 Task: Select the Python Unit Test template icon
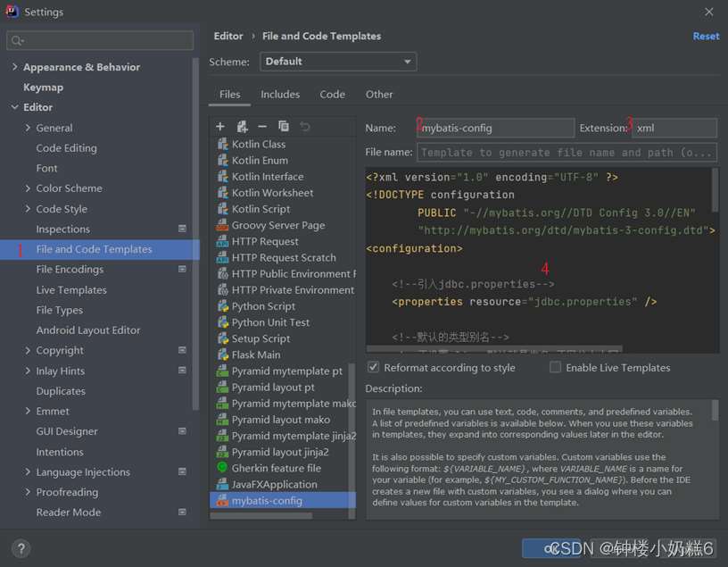coord(223,322)
